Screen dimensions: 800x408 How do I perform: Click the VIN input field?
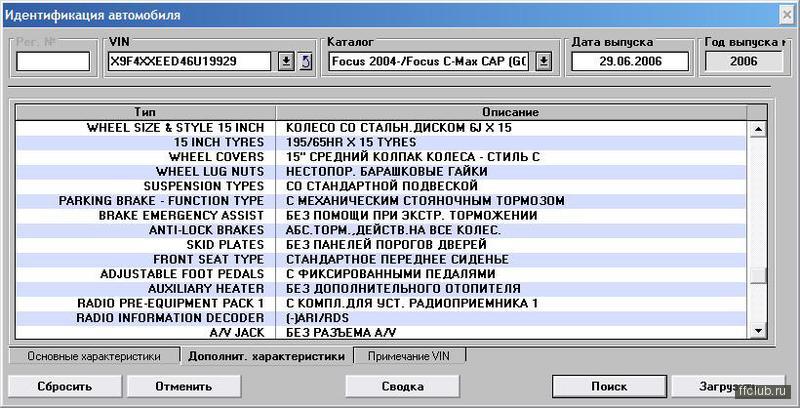[190, 62]
